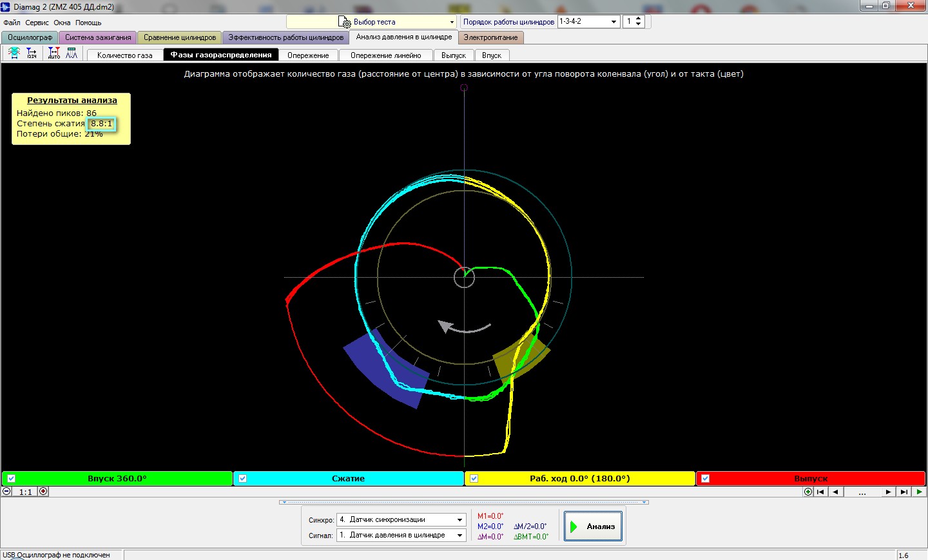Switch to Сравнение цилиндров tab
Viewport: 928px width, 560px height.
(180, 37)
